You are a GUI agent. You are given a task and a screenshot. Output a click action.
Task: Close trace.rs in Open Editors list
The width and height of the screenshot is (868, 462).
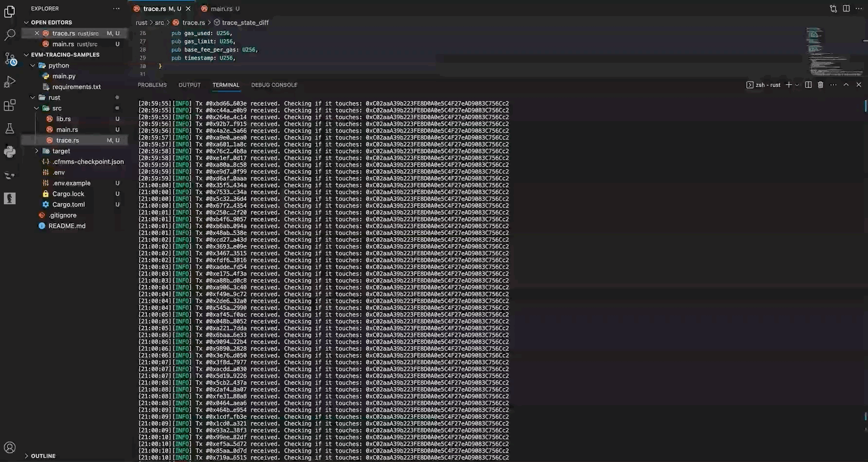[x=36, y=33]
